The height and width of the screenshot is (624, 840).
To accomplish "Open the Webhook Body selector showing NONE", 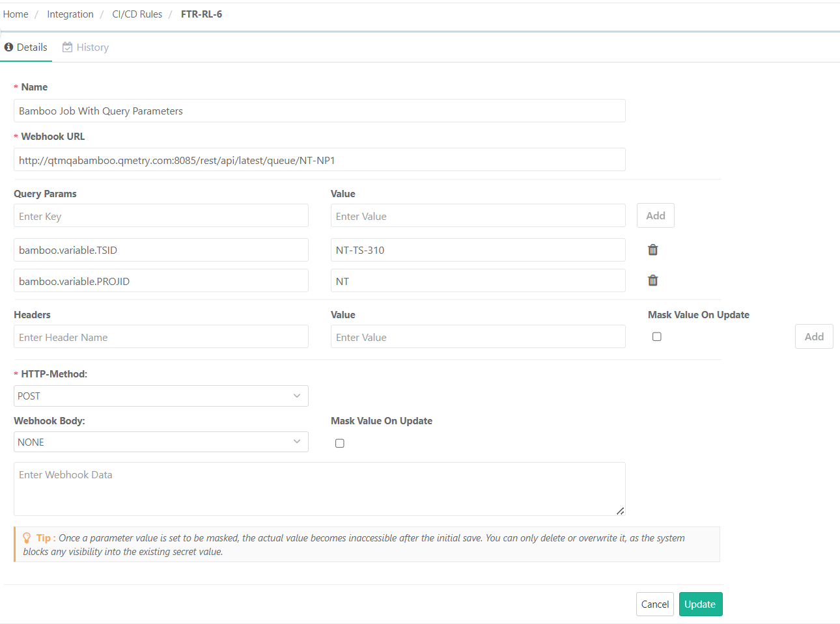I will 161,442.
